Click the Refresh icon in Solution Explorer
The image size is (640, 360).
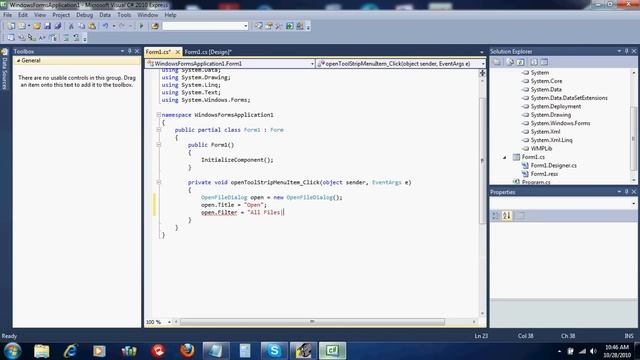pyautogui.click(x=520, y=62)
